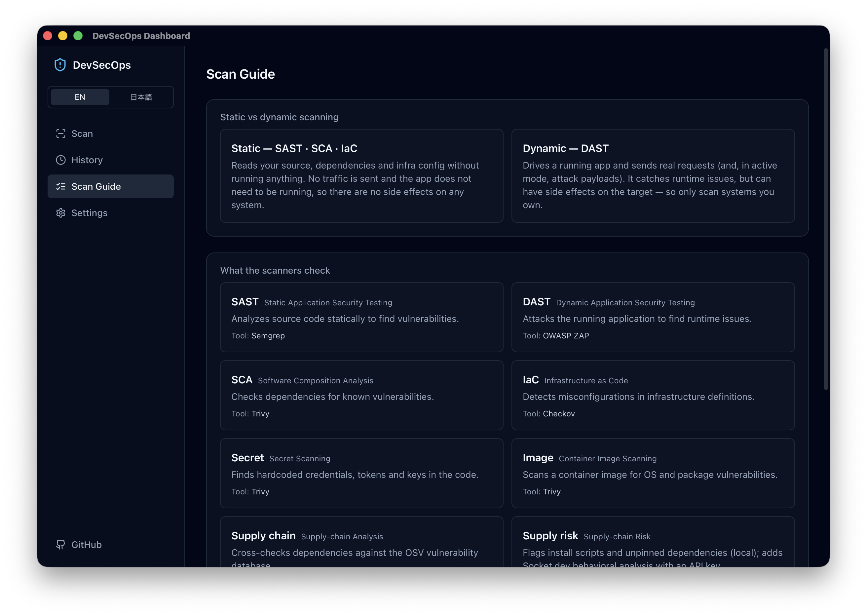Open the Scan page
This screenshot has width=867, height=616.
[111, 134]
